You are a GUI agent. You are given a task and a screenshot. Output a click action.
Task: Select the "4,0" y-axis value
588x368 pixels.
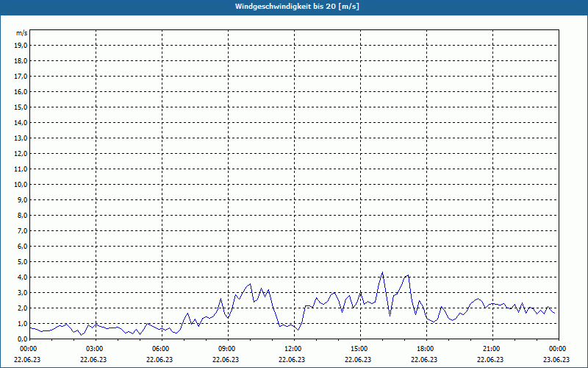22,277
